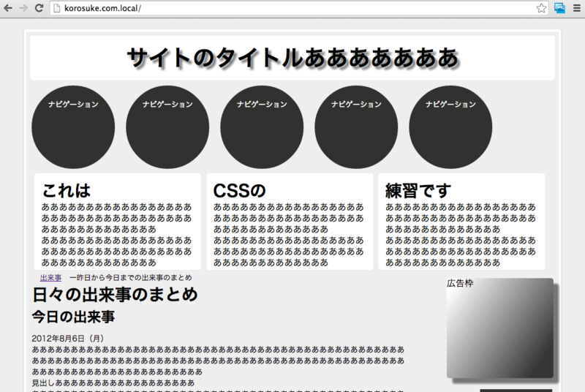Reload the page with the refresh icon

click(x=39, y=8)
